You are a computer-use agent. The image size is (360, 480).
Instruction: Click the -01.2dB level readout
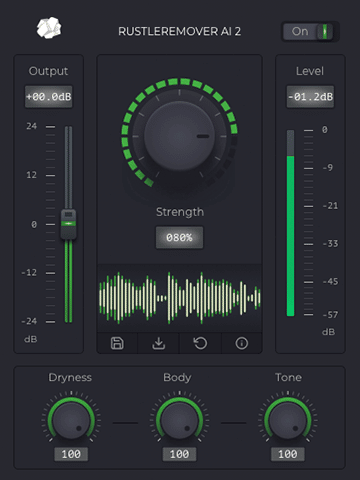click(x=310, y=97)
